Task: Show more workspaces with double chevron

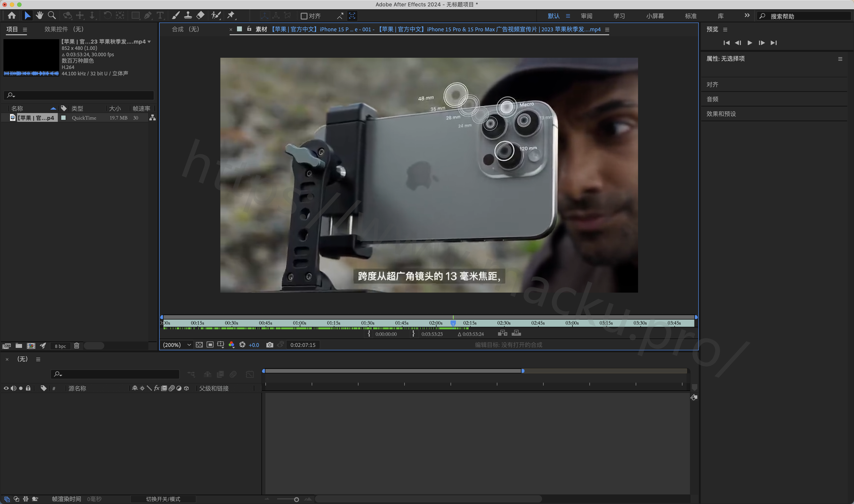Action: coord(747,15)
